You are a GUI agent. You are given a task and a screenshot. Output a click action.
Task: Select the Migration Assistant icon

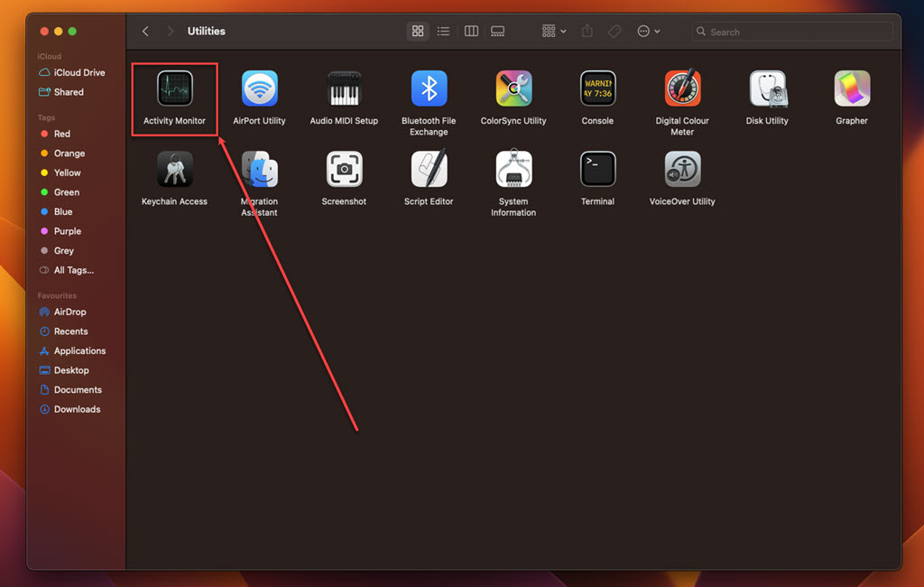coord(259,169)
